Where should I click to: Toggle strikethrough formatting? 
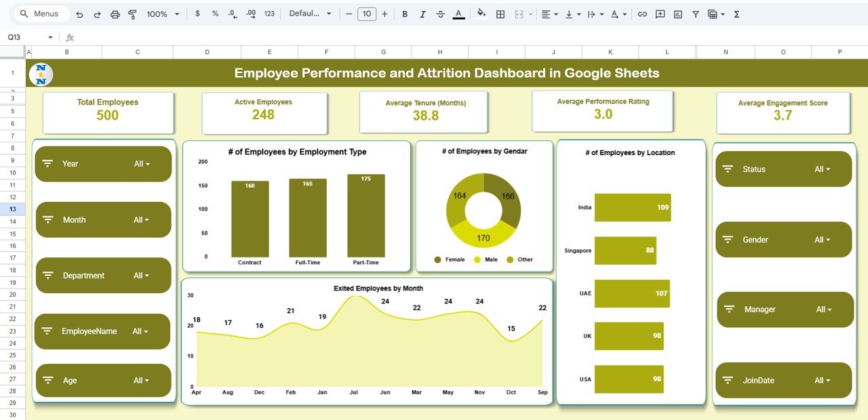[x=439, y=13]
